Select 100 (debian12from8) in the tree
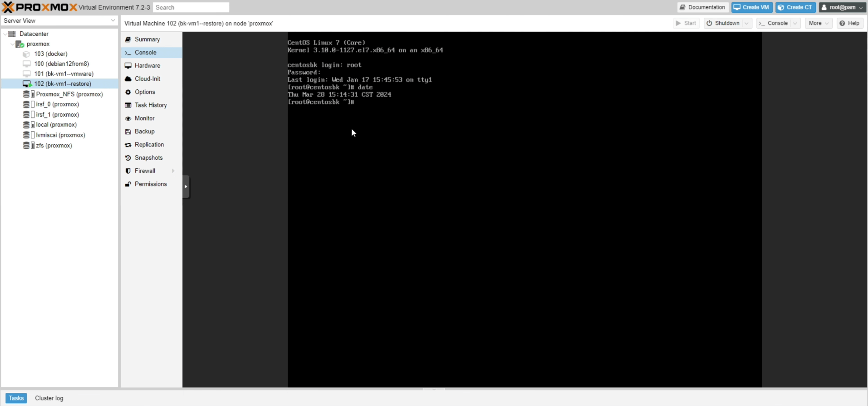Image resolution: width=868 pixels, height=406 pixels. [x=59, y=64]
